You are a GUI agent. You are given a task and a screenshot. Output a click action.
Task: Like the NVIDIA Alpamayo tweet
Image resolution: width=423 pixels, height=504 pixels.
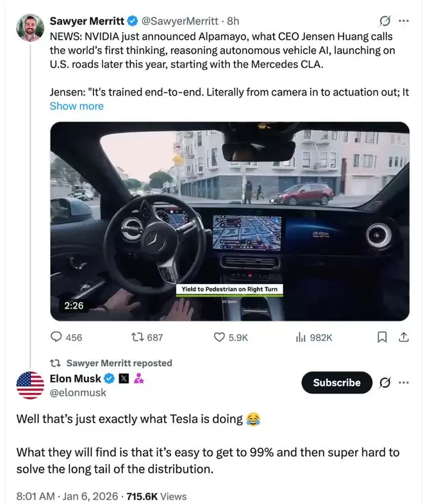219,337
